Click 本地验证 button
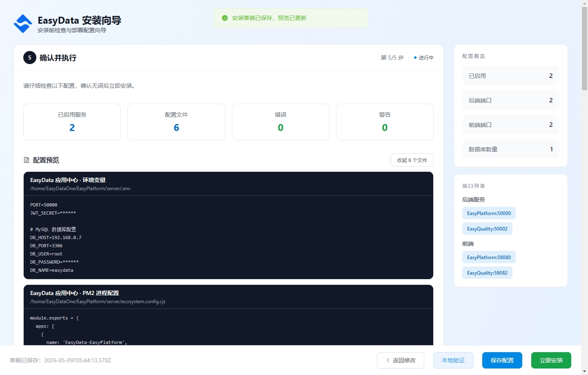Viewport: 588px width, 375px height. click(453, 360)
